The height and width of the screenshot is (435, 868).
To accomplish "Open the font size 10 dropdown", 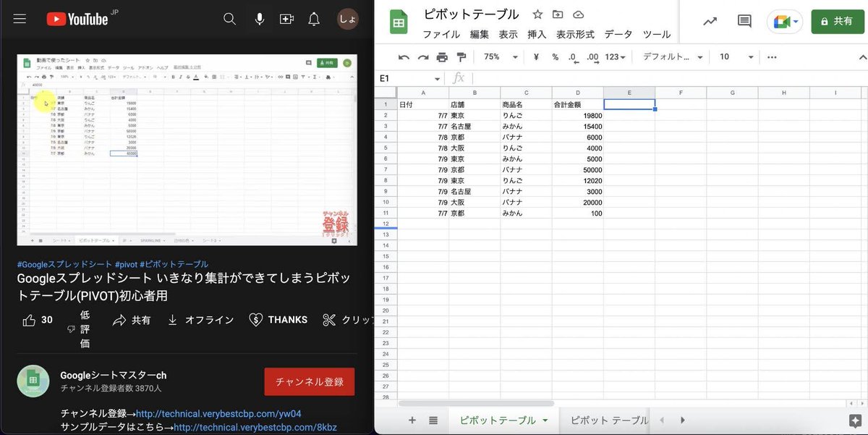I will [736, 57].
